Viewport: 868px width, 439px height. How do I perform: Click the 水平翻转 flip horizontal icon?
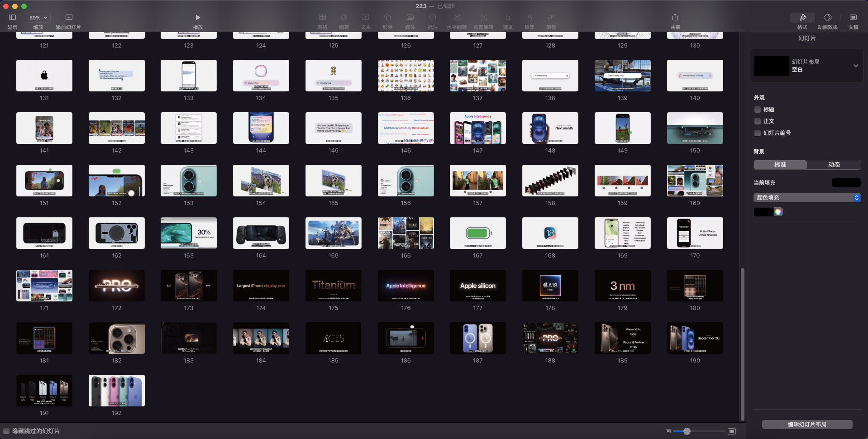click(457, 18)
